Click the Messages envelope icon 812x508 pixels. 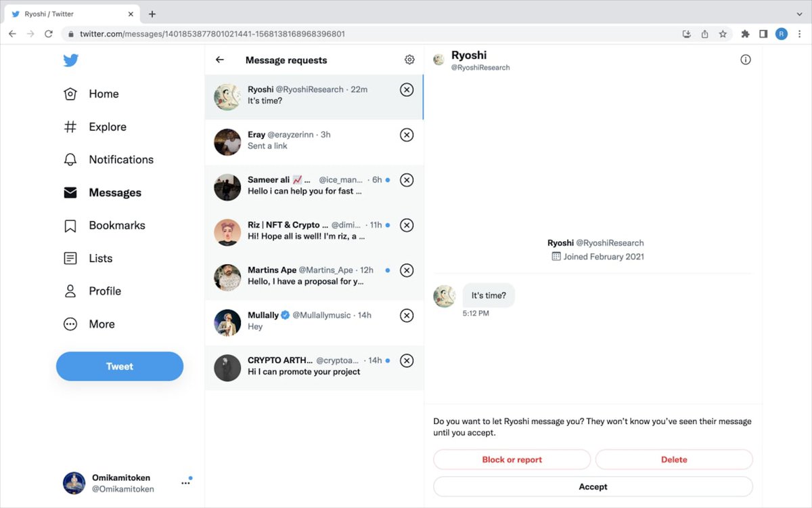(x=70, y=192)
